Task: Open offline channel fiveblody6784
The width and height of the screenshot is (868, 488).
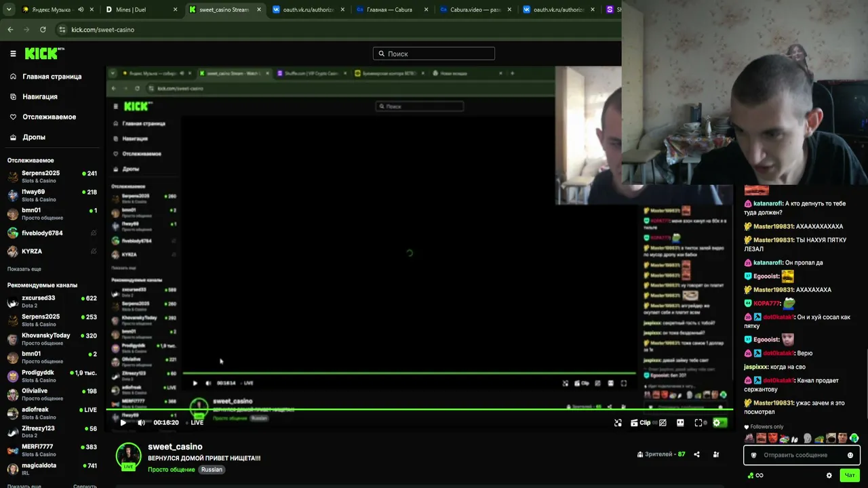Action: click(52, 233)
